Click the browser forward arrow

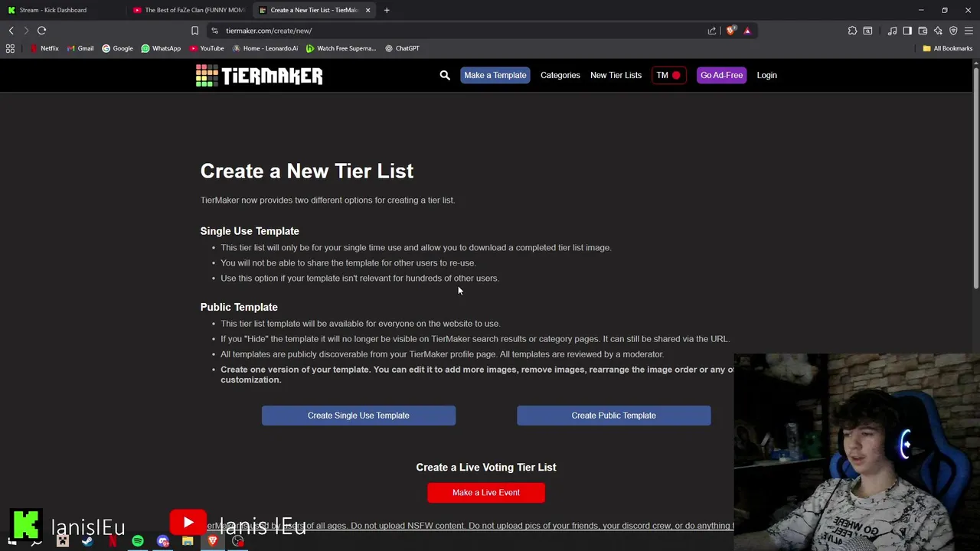26,31
